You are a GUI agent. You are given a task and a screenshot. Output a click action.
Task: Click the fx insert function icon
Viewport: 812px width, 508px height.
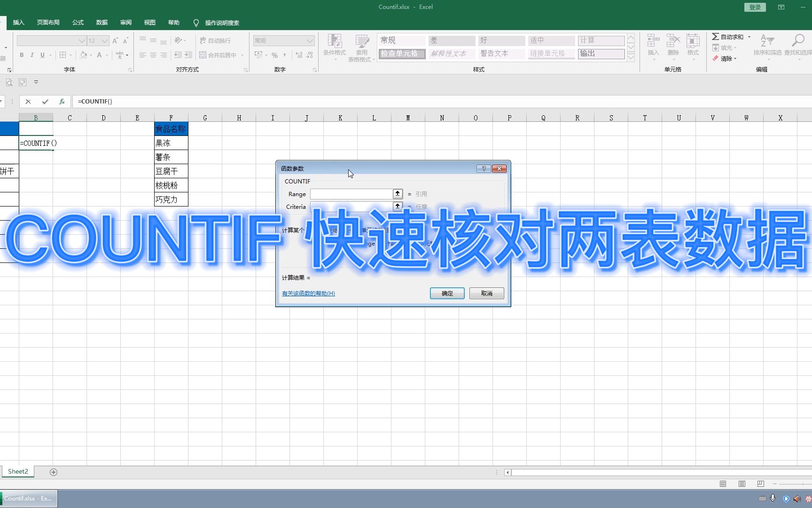pos(62,102)
